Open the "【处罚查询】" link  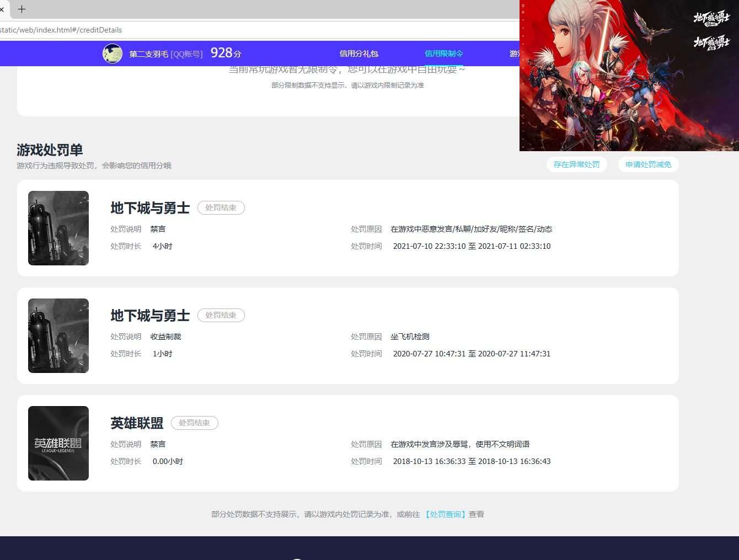tap(445, 514)
